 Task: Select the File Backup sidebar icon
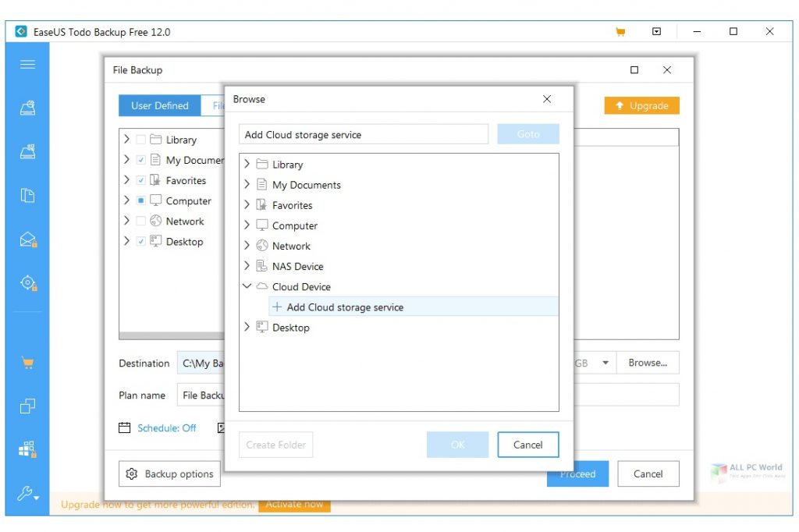27,195
